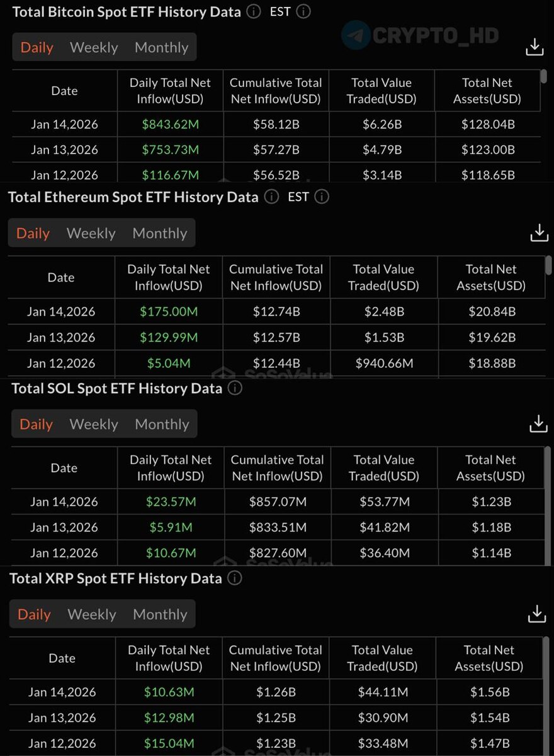554x756 pixels.
Task: Click info icon beside Bitcoin Spot ETF title
Action: tap(254, 11)
